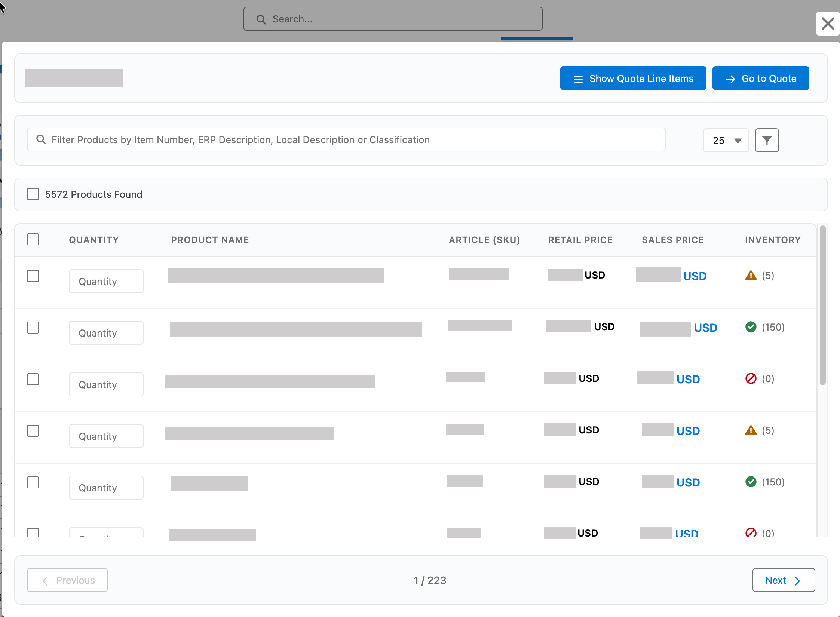Click the back chevron in the Previous button
This screenshot has width=840, height=617.
pos(45,580)
